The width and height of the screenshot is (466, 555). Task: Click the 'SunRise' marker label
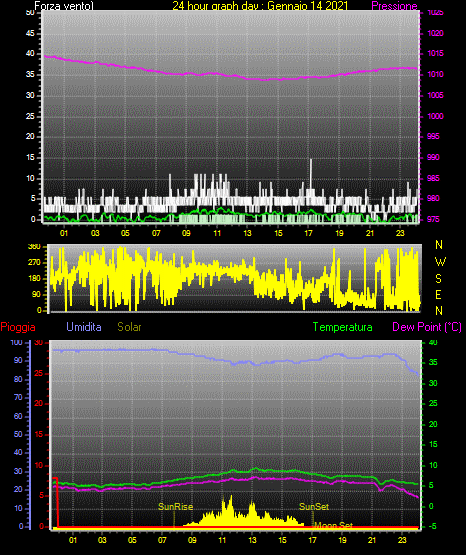coord(176,507)
